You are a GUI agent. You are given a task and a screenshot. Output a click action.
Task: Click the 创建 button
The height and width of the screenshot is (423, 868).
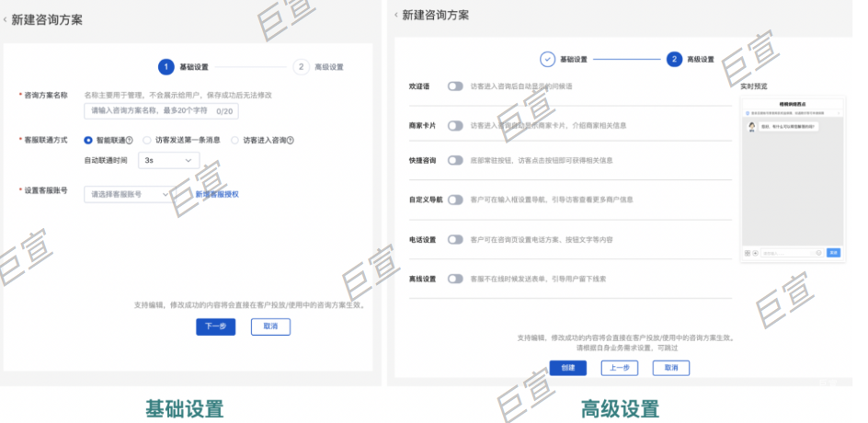point(568,368)
